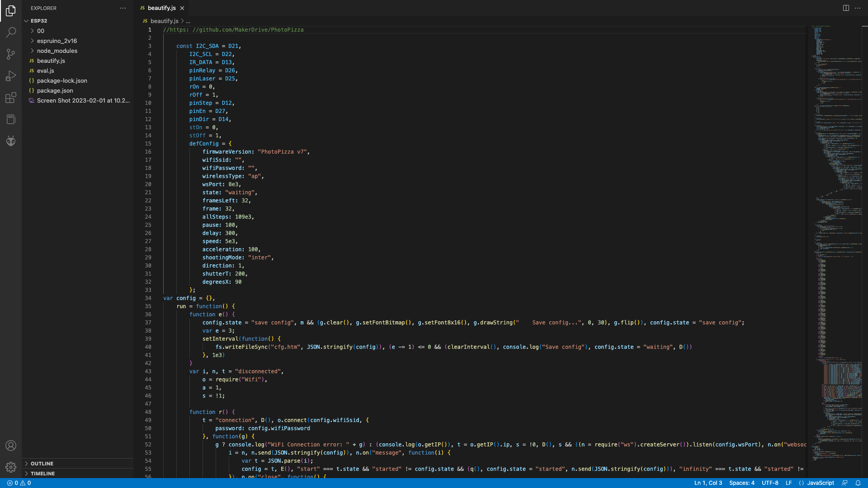Open the Search view in activity bar
This screenshot has width=868, height=488.
tap(11, 33)
